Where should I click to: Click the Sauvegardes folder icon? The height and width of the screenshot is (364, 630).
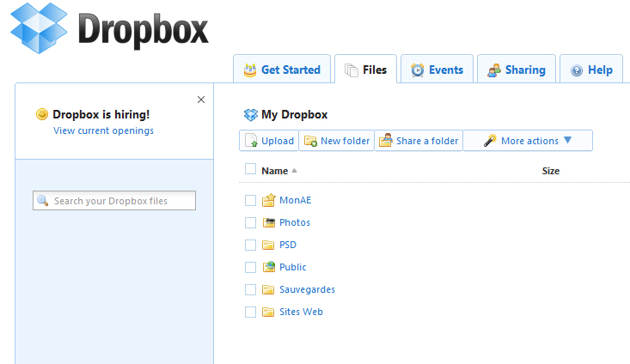[268, 289]
